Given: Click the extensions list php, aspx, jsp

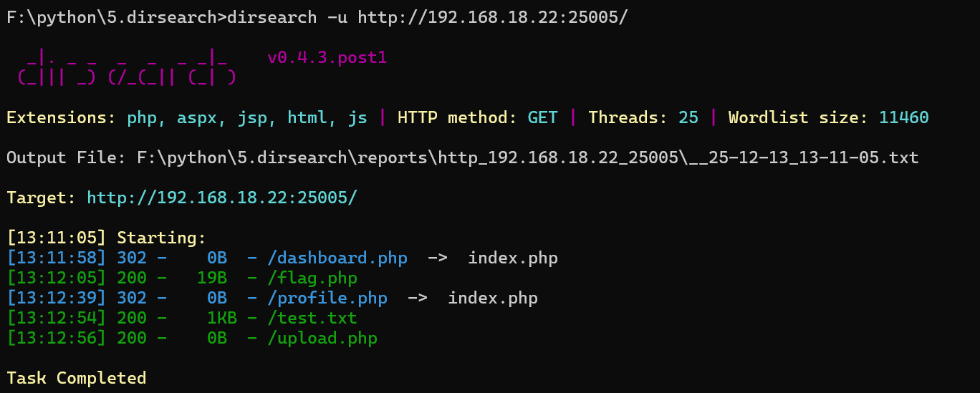Looking at the screenshot, I should tap(247, 117).
